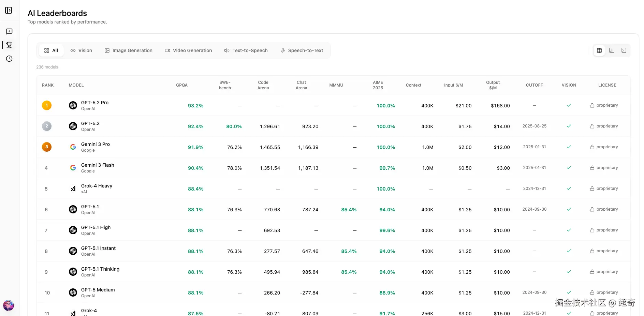644x316 pixels.
Task: Select the All tab
Action: tap(51, 50)
